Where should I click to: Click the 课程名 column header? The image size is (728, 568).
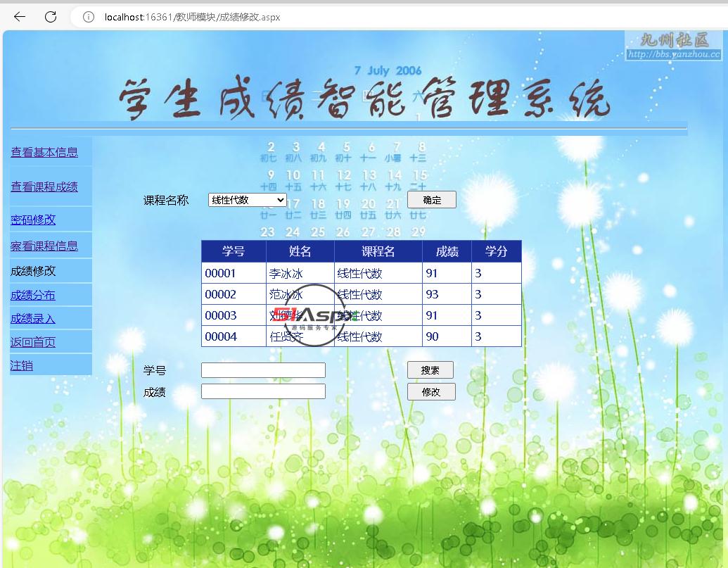click(378, 251)
